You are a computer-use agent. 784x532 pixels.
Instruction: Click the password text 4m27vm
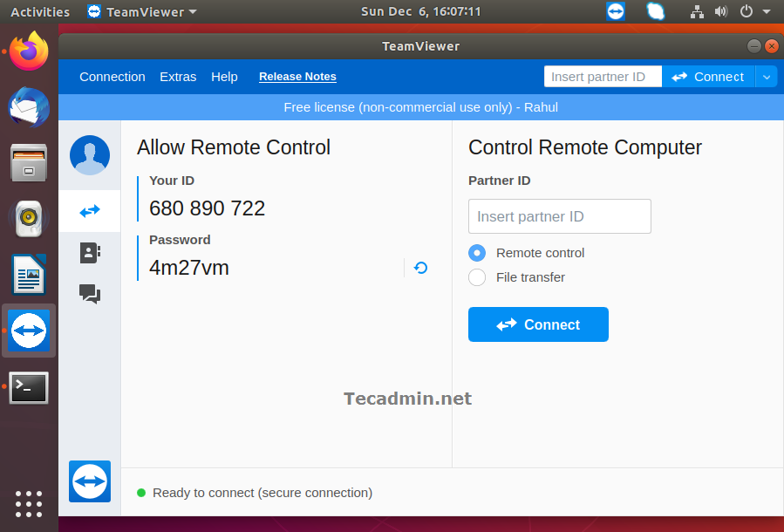[189, 268]
